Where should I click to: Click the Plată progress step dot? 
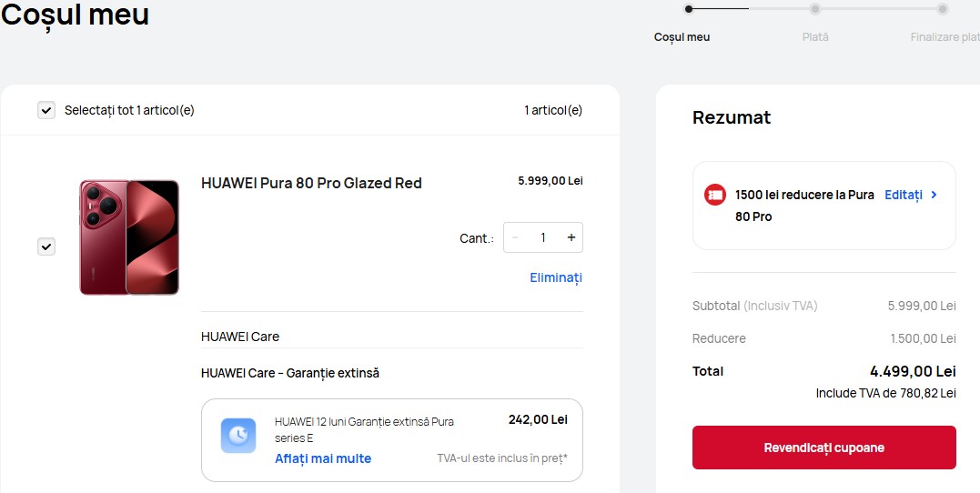tap(815, 9)
